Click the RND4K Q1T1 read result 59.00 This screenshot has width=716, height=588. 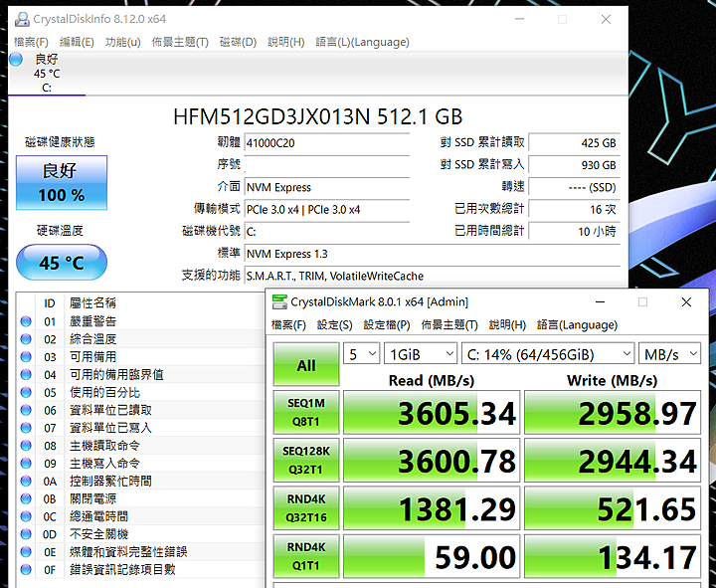pos(432,556)
